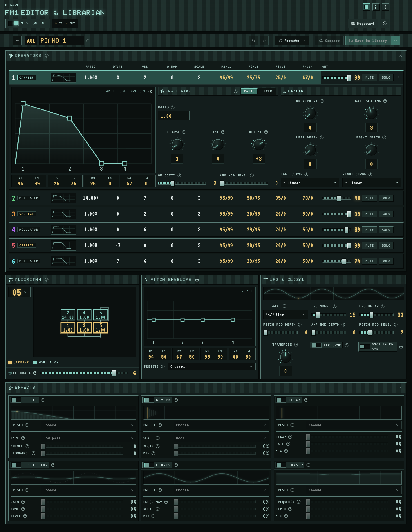Toggle the OSCILLATOR SYNC switch

[x=365, y=347]
